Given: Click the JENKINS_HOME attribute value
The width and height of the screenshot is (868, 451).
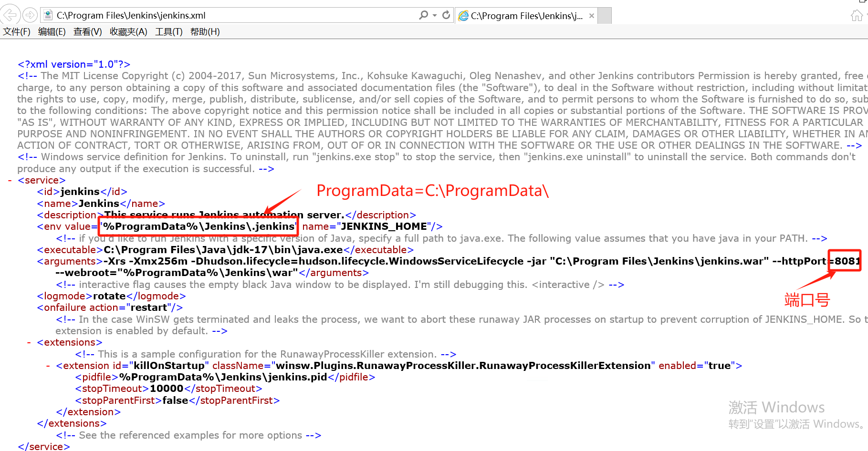Looking at the screenshot, I should 384,226.
